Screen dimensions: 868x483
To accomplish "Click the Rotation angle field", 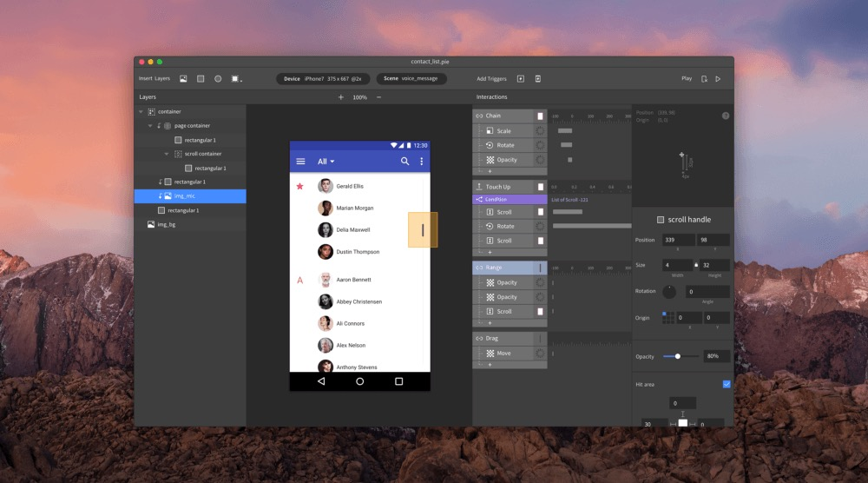I will [x=707, y=291].
